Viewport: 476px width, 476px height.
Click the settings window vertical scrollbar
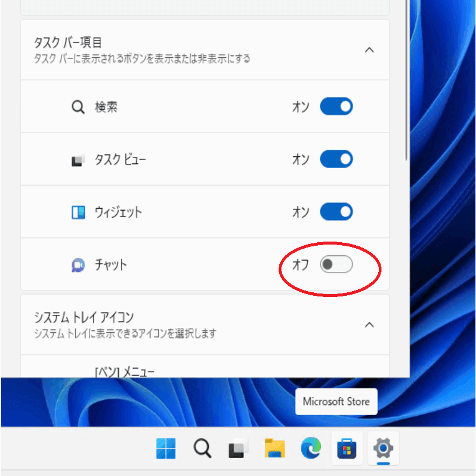(x=407, y=81)
